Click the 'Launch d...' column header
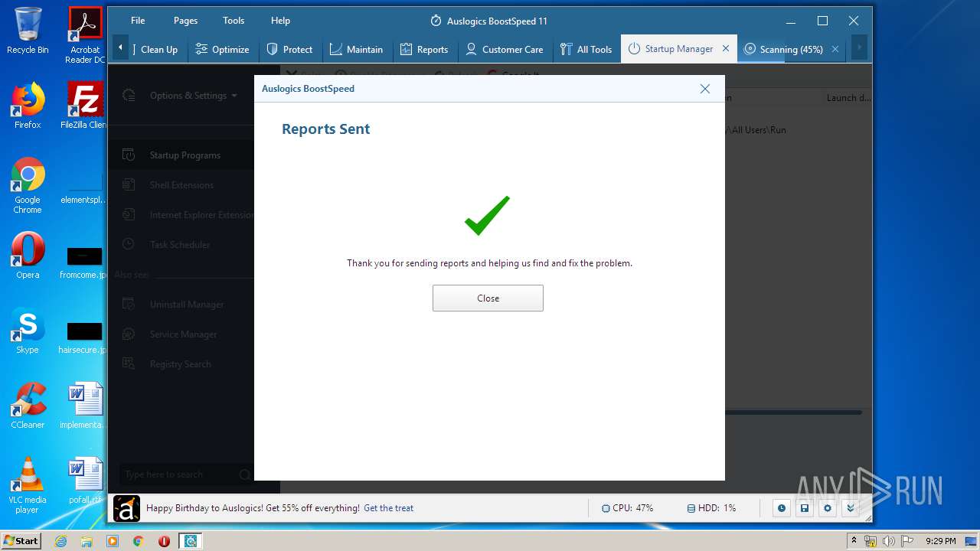The height and width of the screenshot is (551, 980). tap(848, 98)
